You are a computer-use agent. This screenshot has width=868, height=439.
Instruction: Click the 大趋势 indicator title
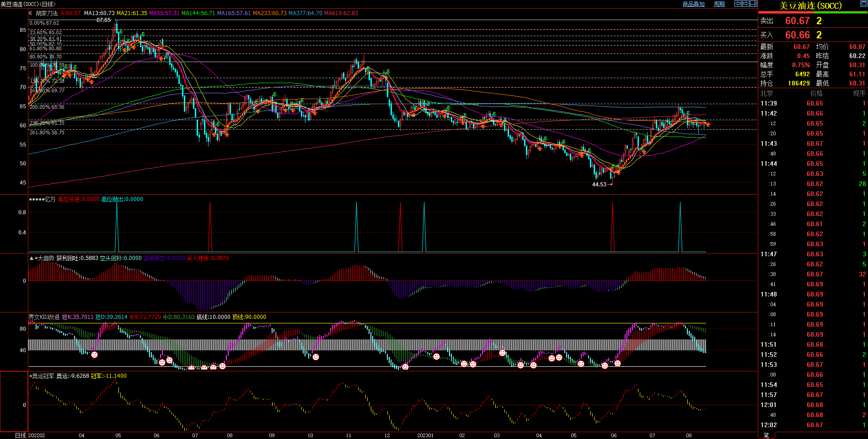click(x=46, y=258)
